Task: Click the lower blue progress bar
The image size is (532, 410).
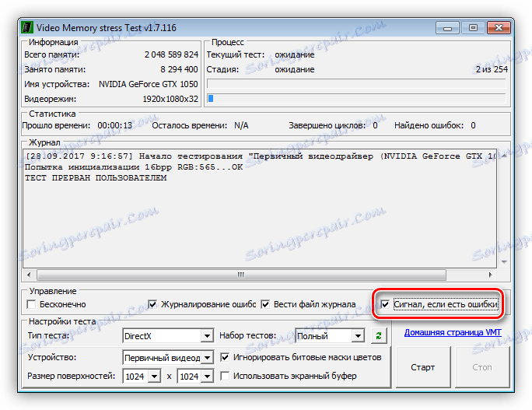Action: point(356,99)
